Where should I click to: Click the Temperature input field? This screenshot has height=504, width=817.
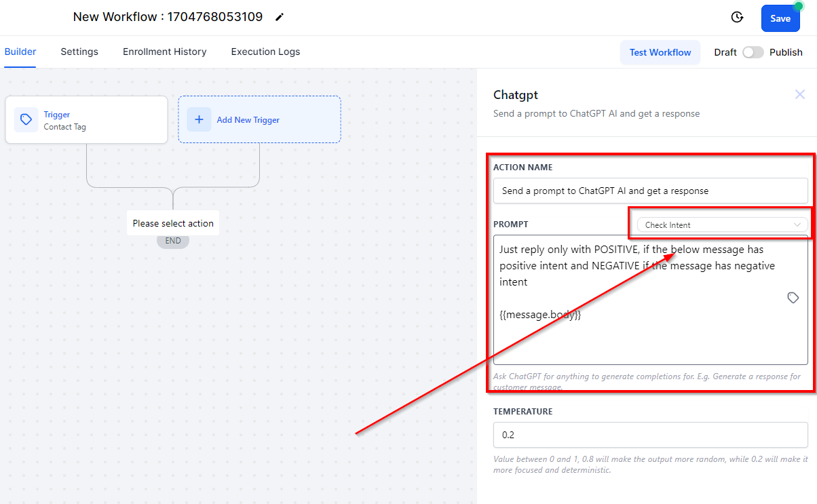(x=651, y=435)
